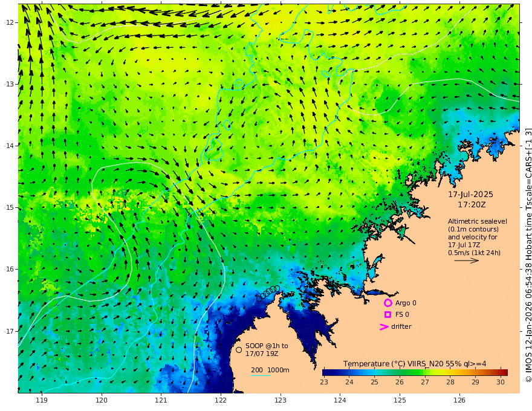The height and width of the screenshot is (411, 532).
Task: Click the longitude axis label '126'
Action: [459, 401]
